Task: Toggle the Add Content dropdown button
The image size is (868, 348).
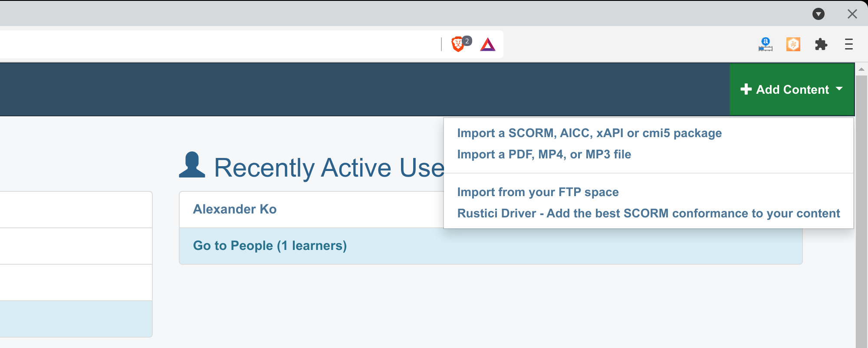Action: pos(792,89)
